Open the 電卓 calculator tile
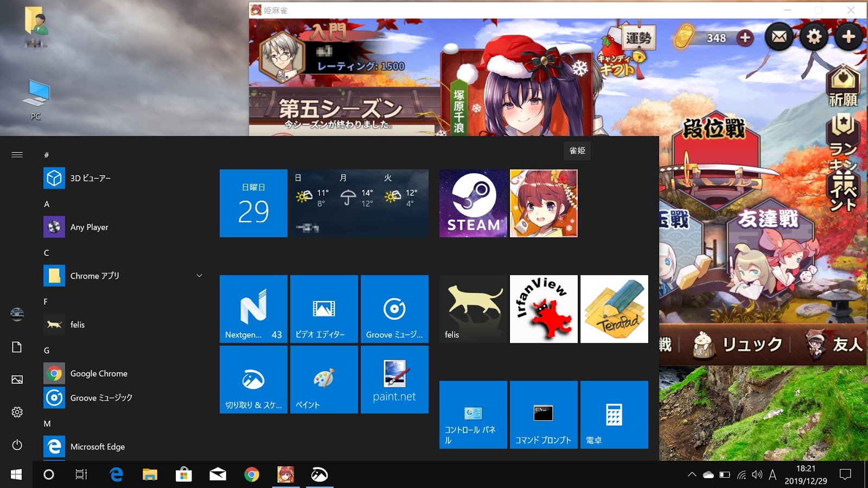The width and height of the screenshot is (868, 488). pos(614,415)
